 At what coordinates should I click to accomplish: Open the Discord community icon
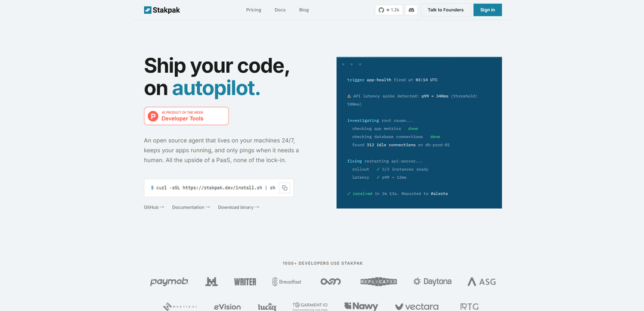[411, 10]
